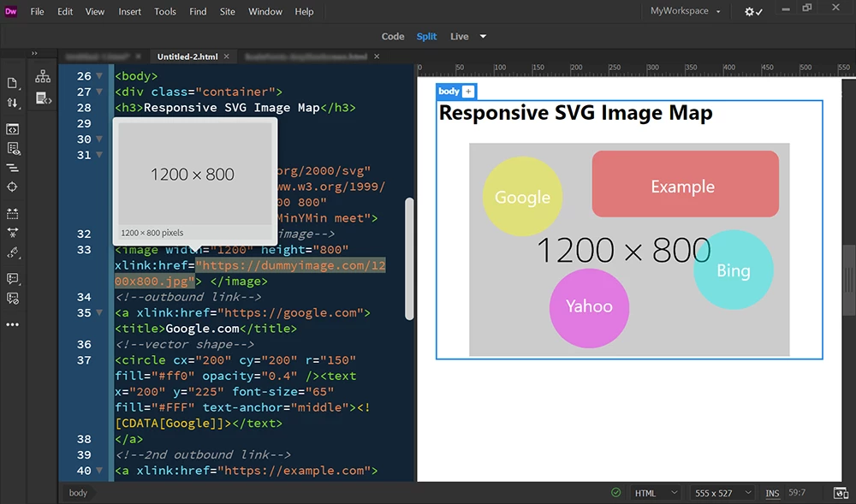Click the code pane vertical scrollbar
This screenshot has width=856, height=504.
pyautogui.click(x=409, y=258)
